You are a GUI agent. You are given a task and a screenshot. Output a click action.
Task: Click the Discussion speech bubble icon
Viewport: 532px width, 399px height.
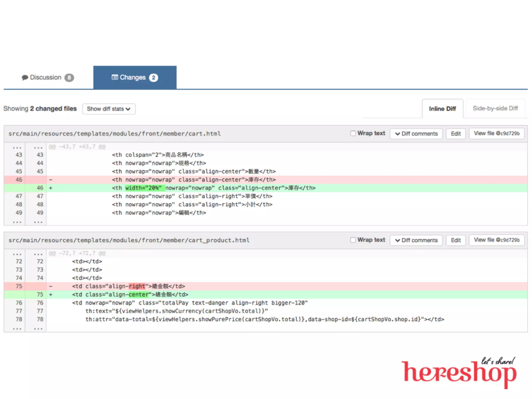[x=25, y=78]
